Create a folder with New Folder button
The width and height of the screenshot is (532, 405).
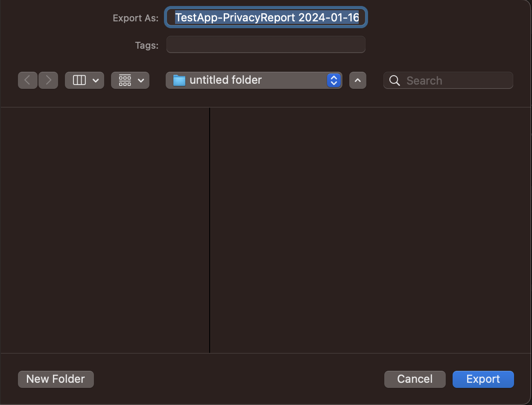(56, 379)
